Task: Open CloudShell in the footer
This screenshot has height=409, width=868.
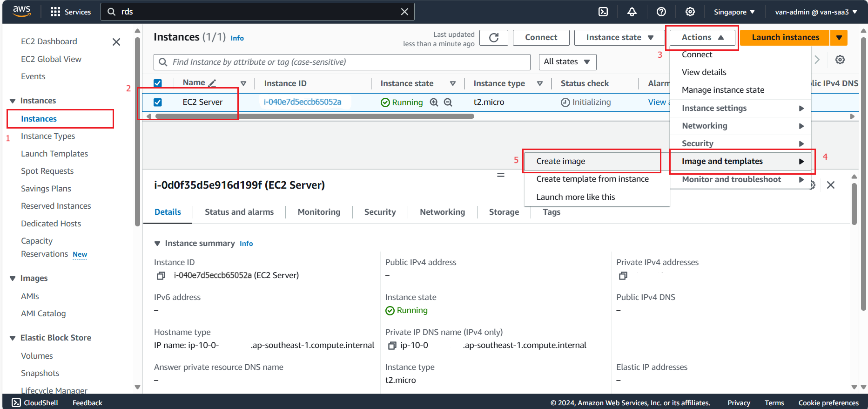Action: (x=35, y=402)
